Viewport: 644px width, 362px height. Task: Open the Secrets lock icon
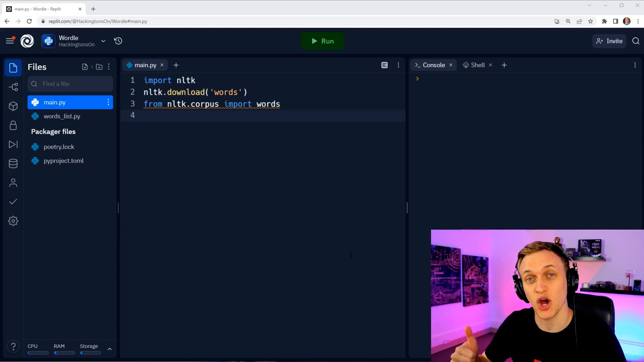coord(13,125)
